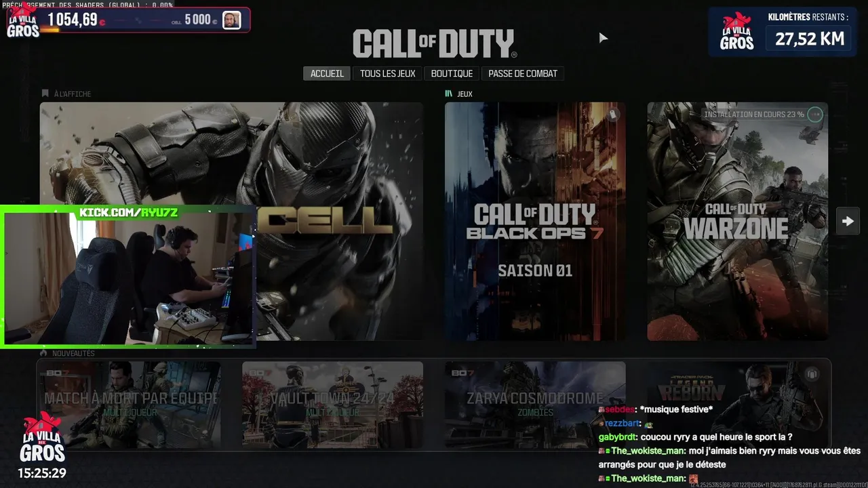The height and width of the screenshot is (488, 868).
Task: Open the Legend Reborn tracer pack tile
Action: click(x=737, y=405)
